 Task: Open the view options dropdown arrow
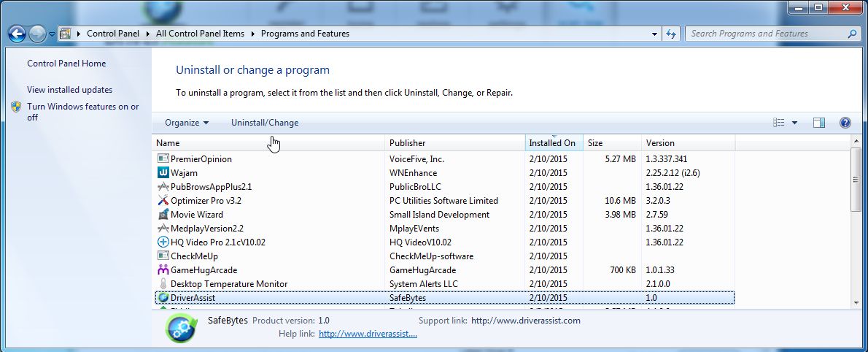pyautogui.click(x=795, y=123)
